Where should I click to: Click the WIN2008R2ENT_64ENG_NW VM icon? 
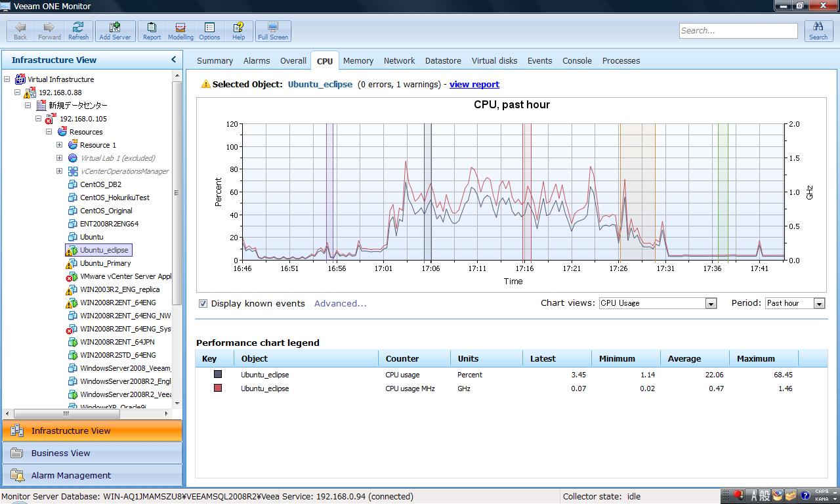[x=73, y=316]
